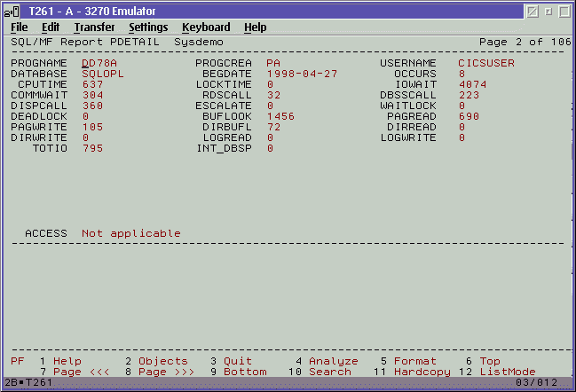This screenshot has width=576, height=392.
Task: Click the WAITLOCK label
Action: pyautogui.click(x=408, y=106)
